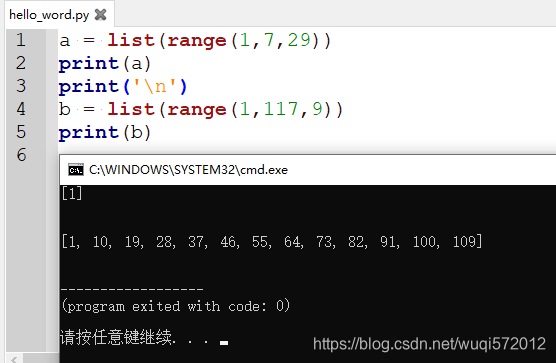Click the cmd.exe window icon

[76, 170]
